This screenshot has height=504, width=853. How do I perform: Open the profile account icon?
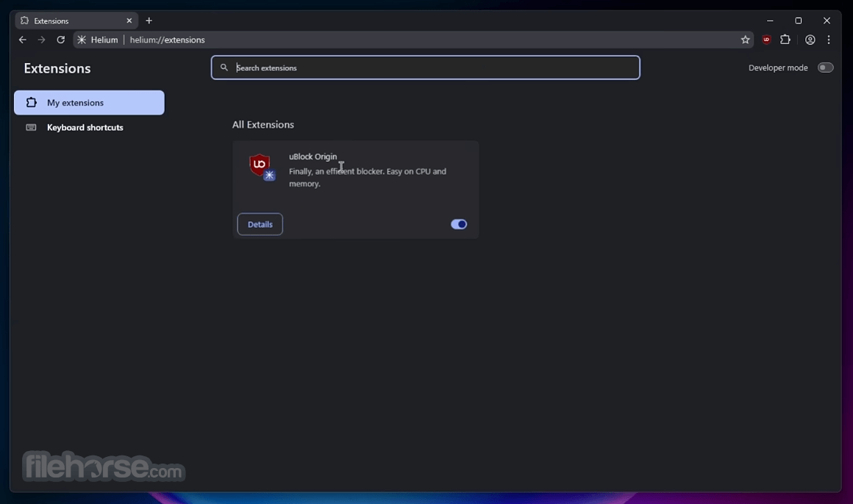point(810,40)
